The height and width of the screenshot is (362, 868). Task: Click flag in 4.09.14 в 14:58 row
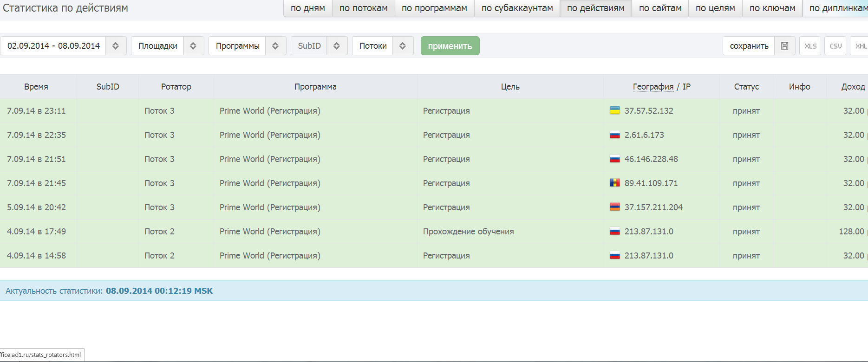pyautogui.click(x=615, y=255)
